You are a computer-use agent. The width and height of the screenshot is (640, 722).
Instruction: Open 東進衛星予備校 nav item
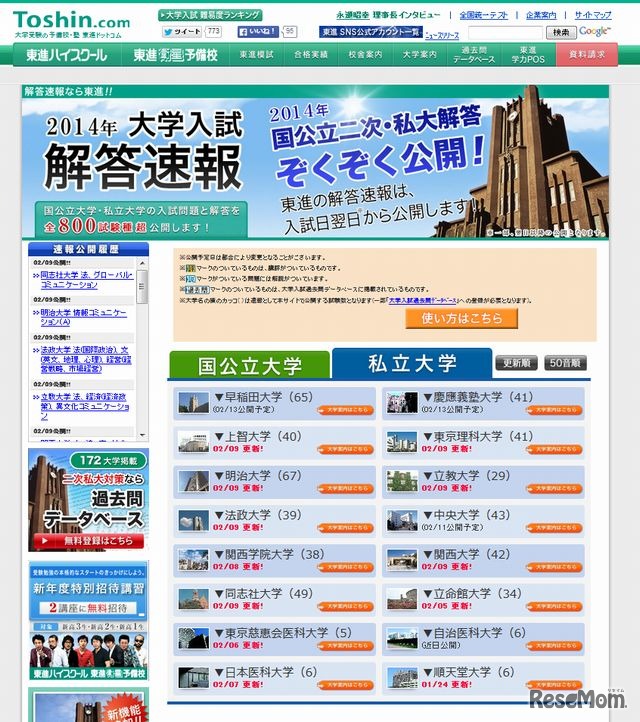coord(175,55)
